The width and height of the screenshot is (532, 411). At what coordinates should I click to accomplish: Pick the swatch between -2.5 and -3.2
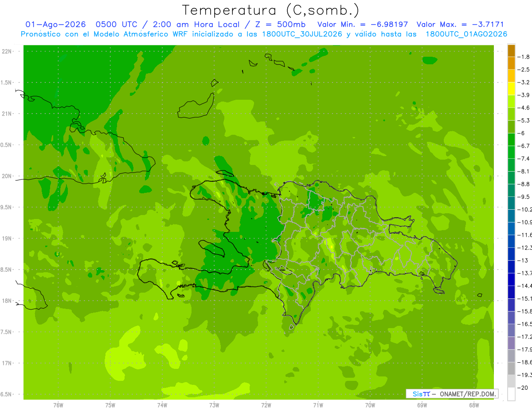[x=511, y=76]
